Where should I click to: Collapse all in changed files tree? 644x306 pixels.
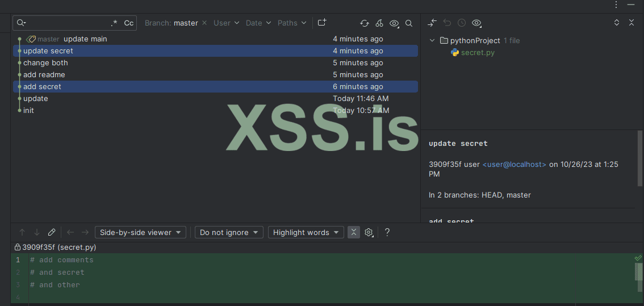pos(632,23)
